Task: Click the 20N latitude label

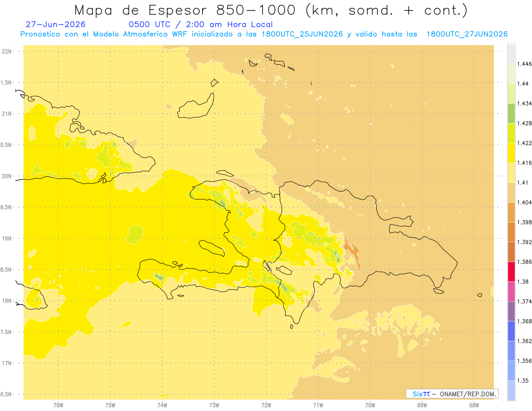Action: pyautogui.click(x=7, y=176)
